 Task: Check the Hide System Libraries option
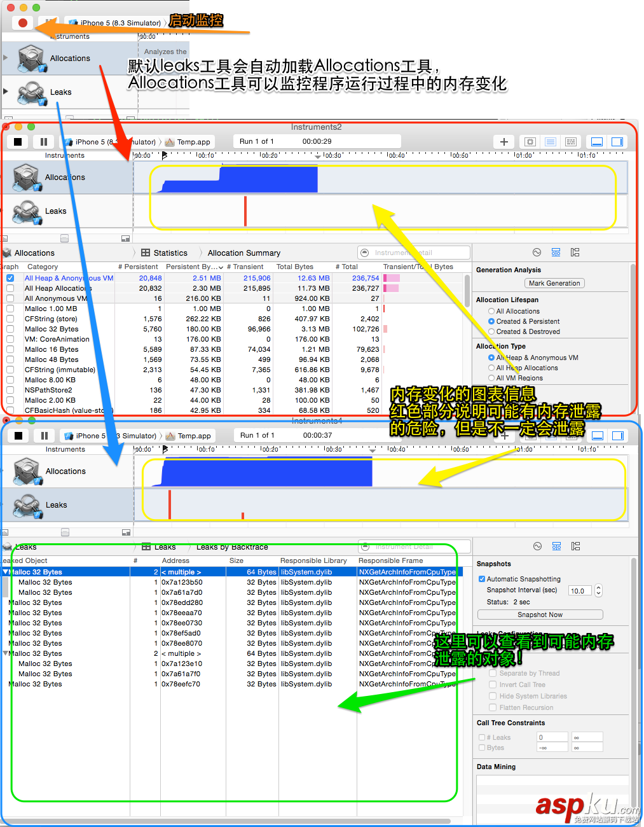(x=493, y=696)
